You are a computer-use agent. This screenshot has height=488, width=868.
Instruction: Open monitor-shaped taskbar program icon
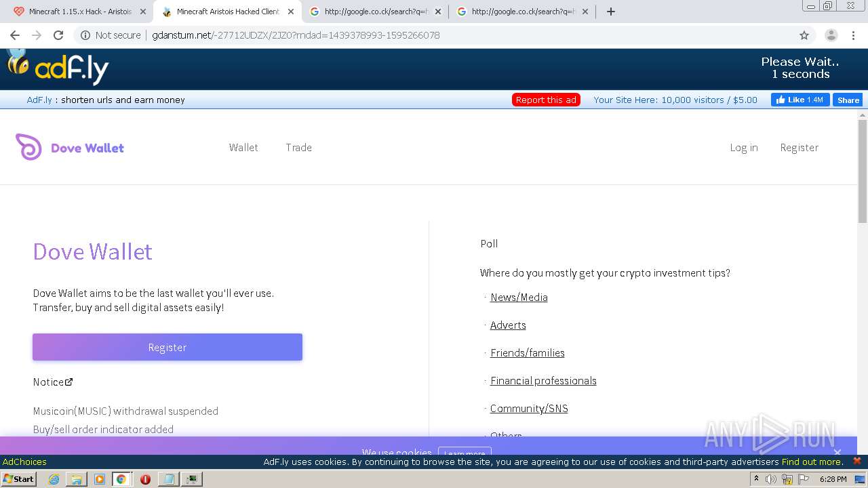click(193, 479)
